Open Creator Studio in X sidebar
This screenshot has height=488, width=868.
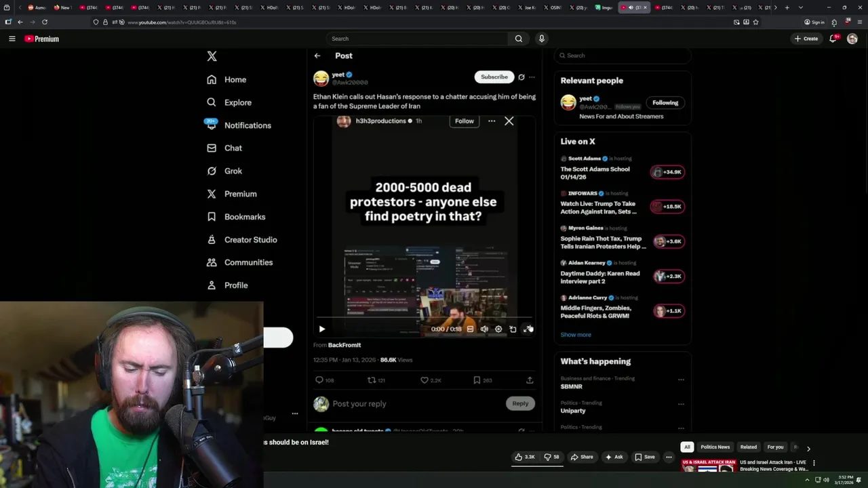click(241, 239)
